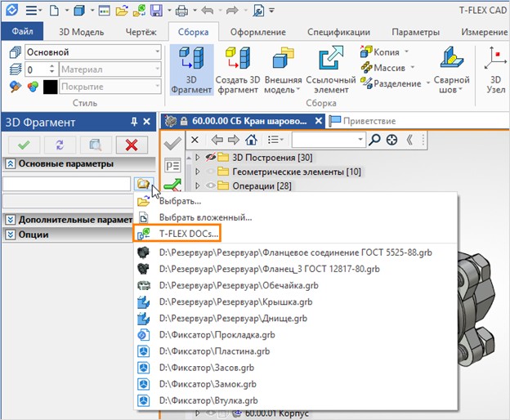Image resolution: width=510 pixels, height=420 pixels.
Task: Expand the Дополнительные параметры section
Action: [10, 220]
